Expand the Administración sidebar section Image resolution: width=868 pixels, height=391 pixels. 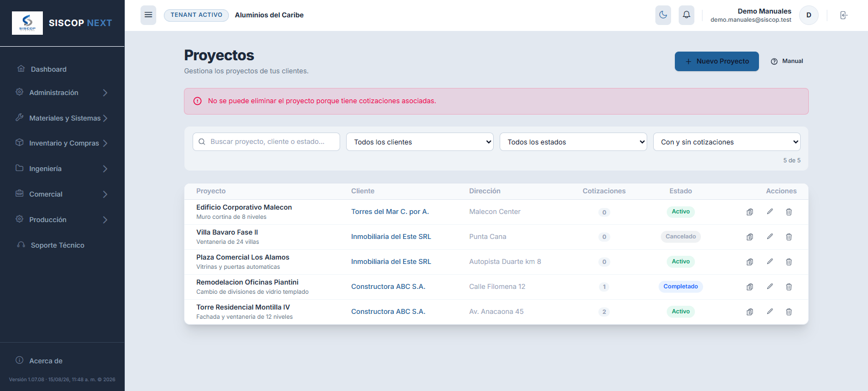click(62, 93)
